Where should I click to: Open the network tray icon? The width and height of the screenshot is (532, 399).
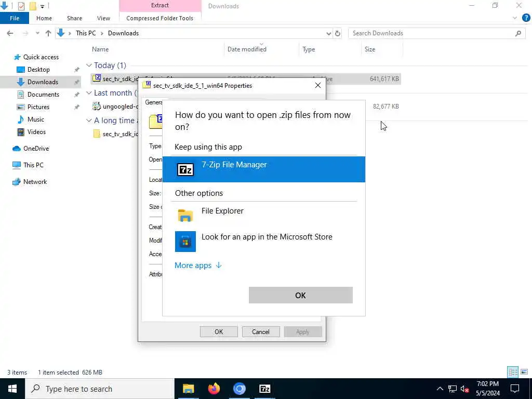point(453,389)
